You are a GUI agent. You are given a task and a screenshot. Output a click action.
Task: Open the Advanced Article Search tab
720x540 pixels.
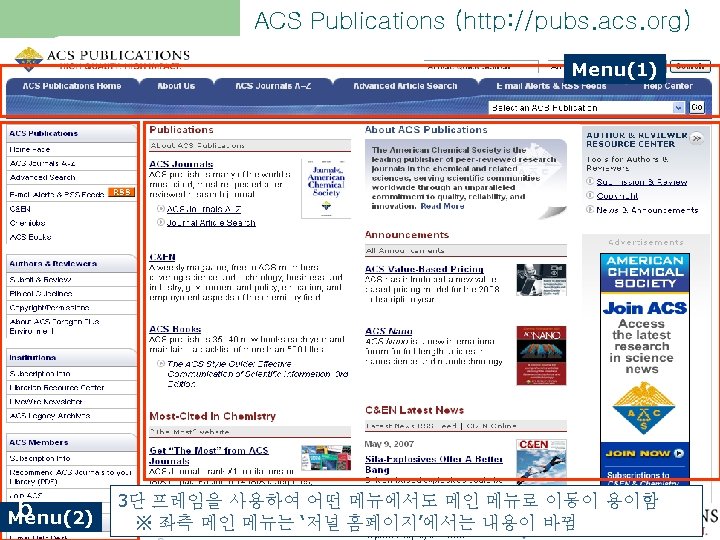point(405,86)
